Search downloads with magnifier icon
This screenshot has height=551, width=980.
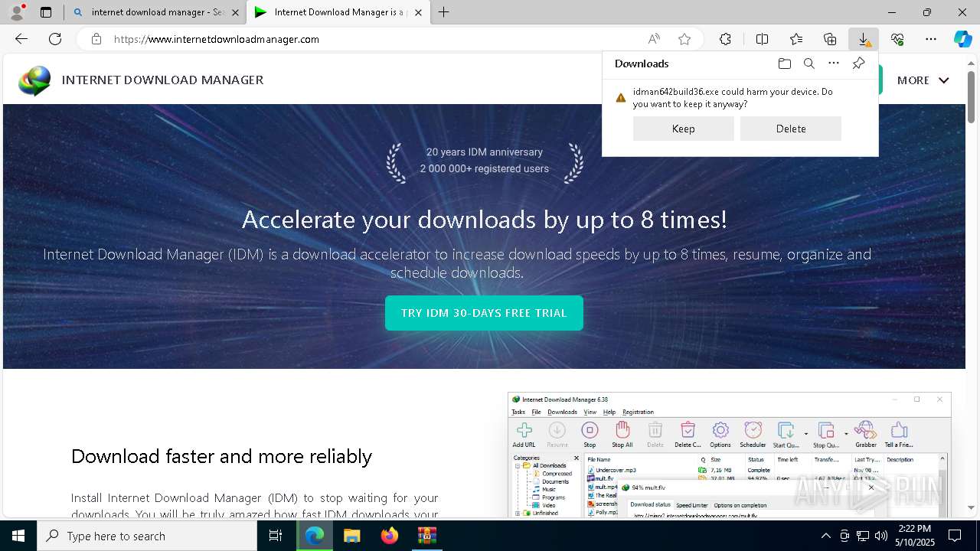pyautogui.click(x=808, y=64)
